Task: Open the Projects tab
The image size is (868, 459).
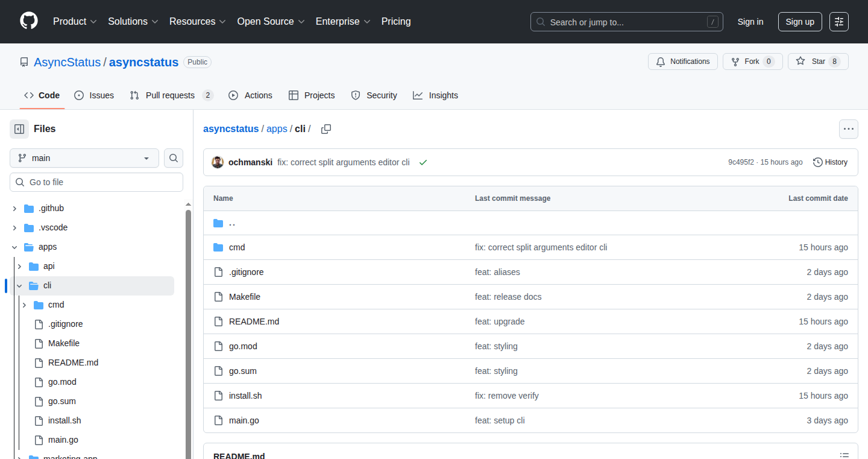Action: point(312,95)
